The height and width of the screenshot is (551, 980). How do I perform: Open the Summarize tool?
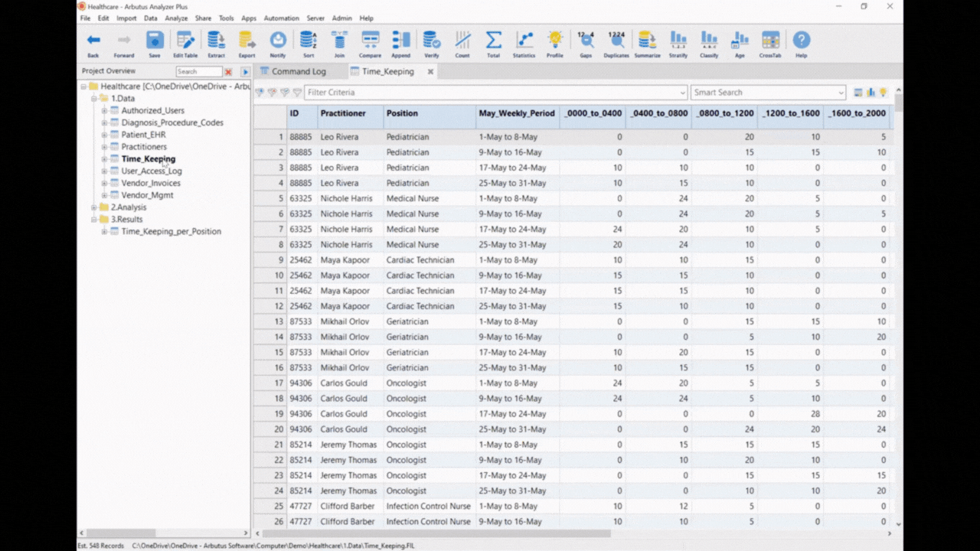coord(647,44)
